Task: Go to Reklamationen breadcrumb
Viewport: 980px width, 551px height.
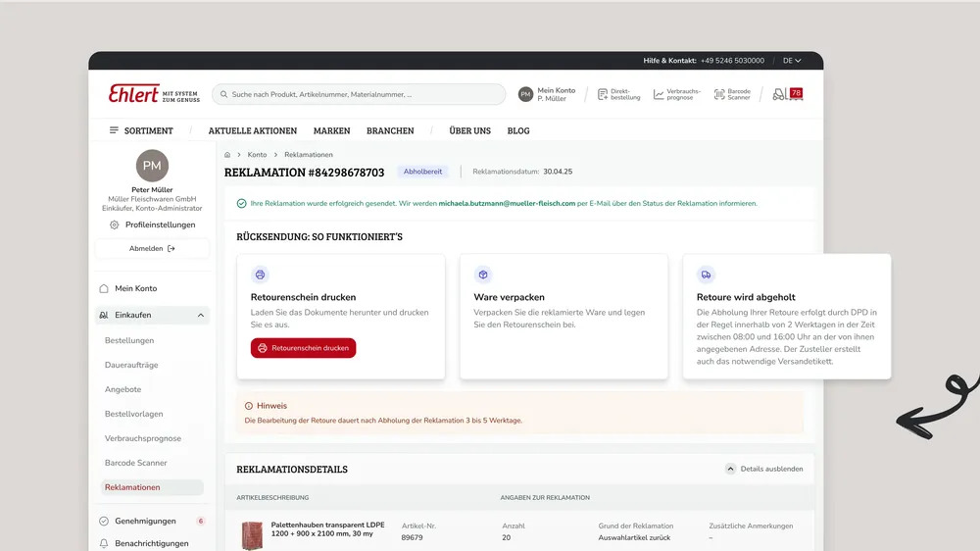Action: [x=309, y=155]
